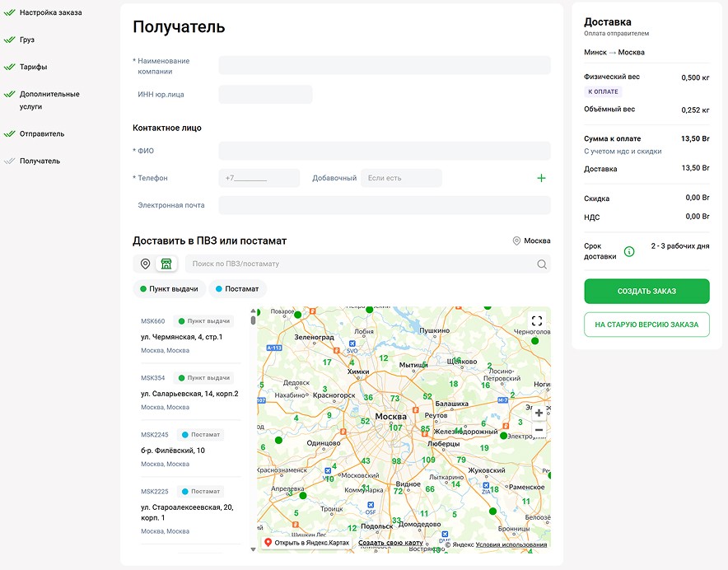Click the pickup list scroll up arrow
The width and height of the screenshot is (728, 570).
pyautogui.click(x=253, y=311)
